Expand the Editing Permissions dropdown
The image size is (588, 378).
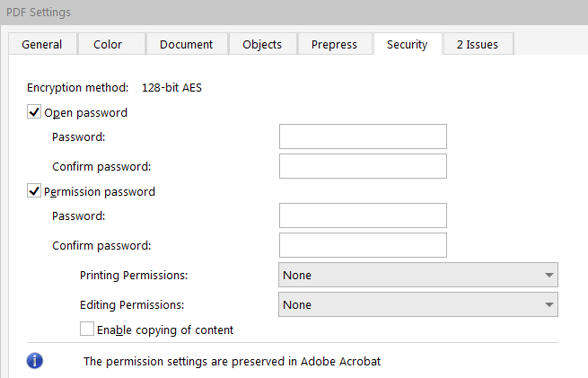coord(418,304)
